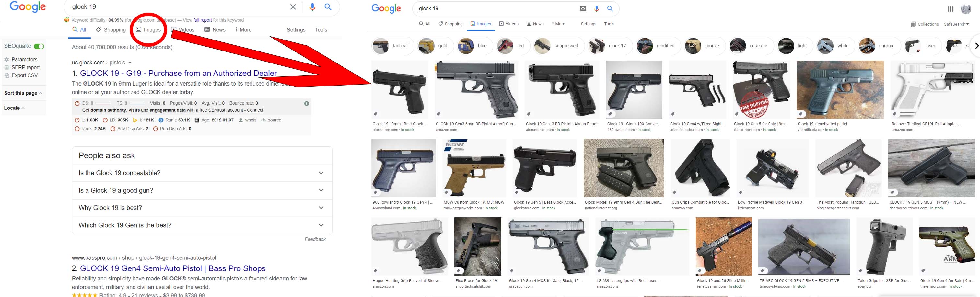
Task: Click the info icon in SEOquake bar
Action: [x=307, y=103]
